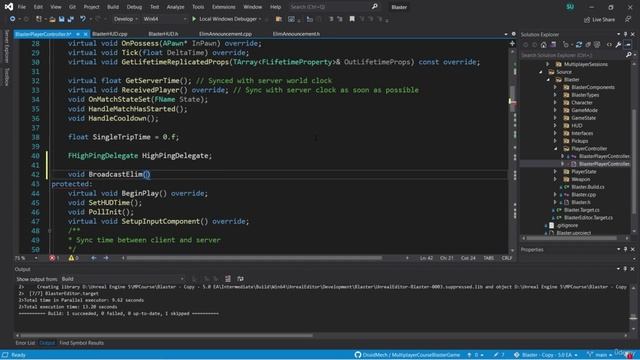Select the Weapon folder
This screenshot has width=640, height=360.
(x=581, y=179)
